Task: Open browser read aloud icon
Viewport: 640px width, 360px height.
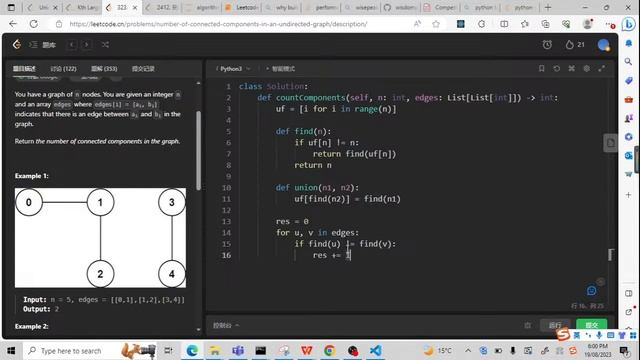Action: click(x=417, y=24)
